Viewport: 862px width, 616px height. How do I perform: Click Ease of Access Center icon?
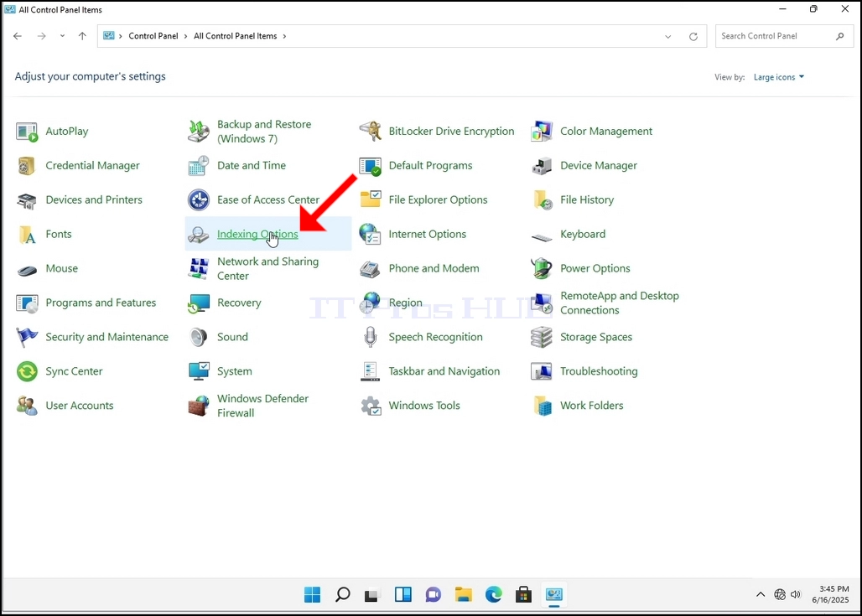click(x=199, y=200)
